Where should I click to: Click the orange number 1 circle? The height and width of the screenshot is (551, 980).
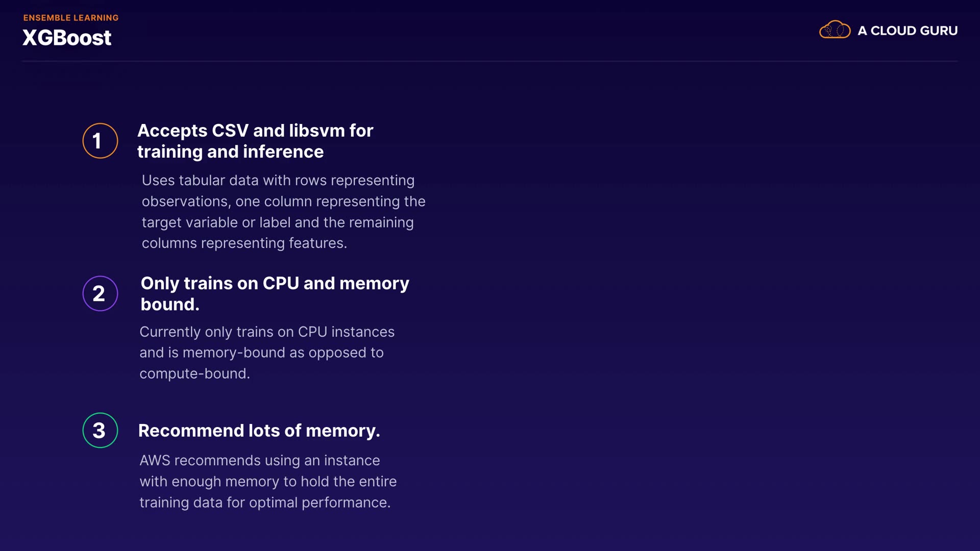pos(100,141)
